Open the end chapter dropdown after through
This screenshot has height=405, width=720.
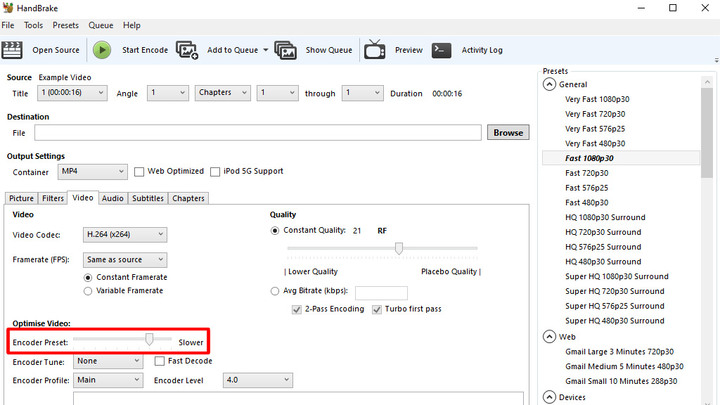(x=363, y=93)
